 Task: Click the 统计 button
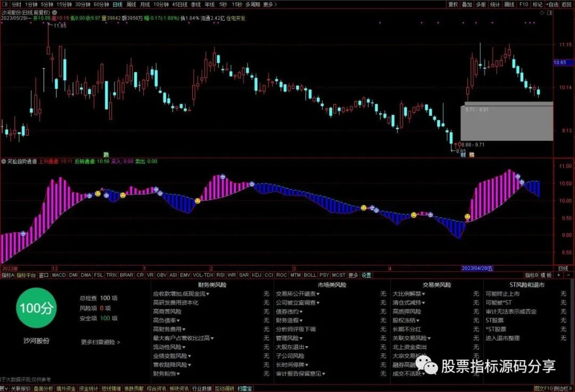[495, 4]
